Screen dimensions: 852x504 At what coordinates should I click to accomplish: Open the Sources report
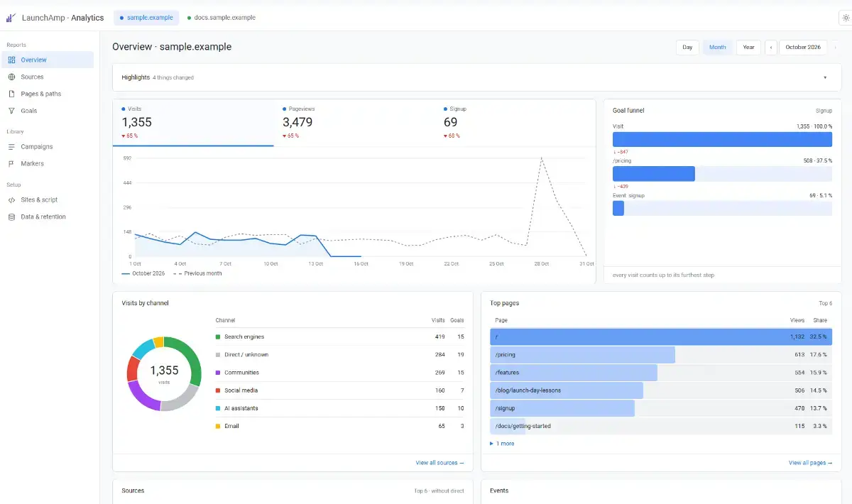pyautogui.click(x=48, y=77)
